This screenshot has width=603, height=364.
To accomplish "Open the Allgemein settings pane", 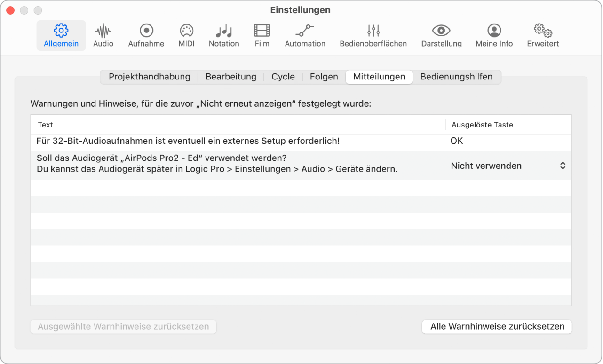I will (x=61, y=36).
